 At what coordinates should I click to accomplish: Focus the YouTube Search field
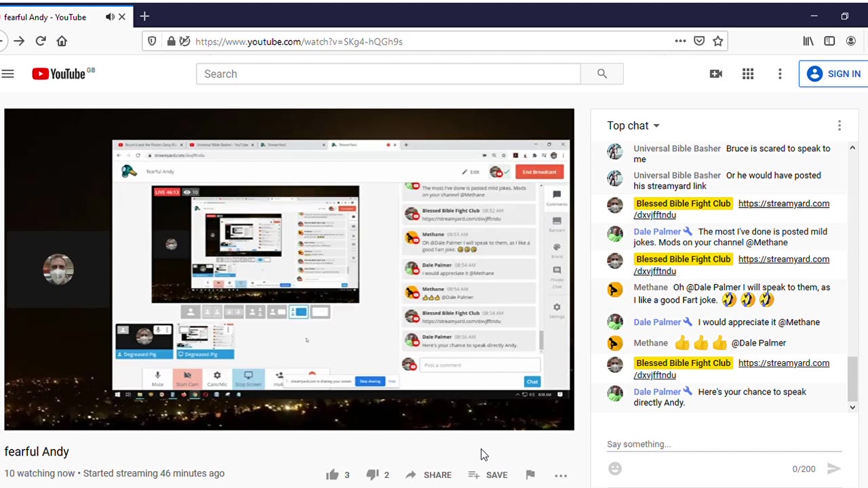point(389,74)
